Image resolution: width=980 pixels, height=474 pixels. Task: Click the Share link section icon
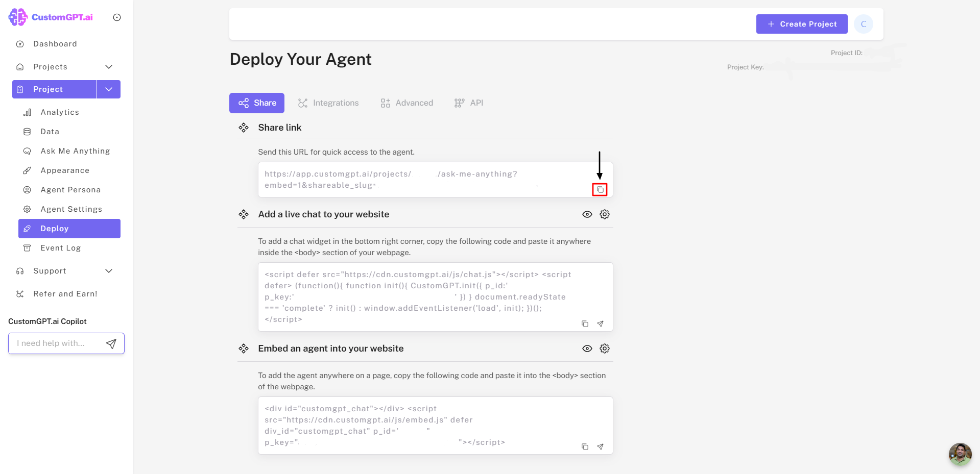point(244,128)
